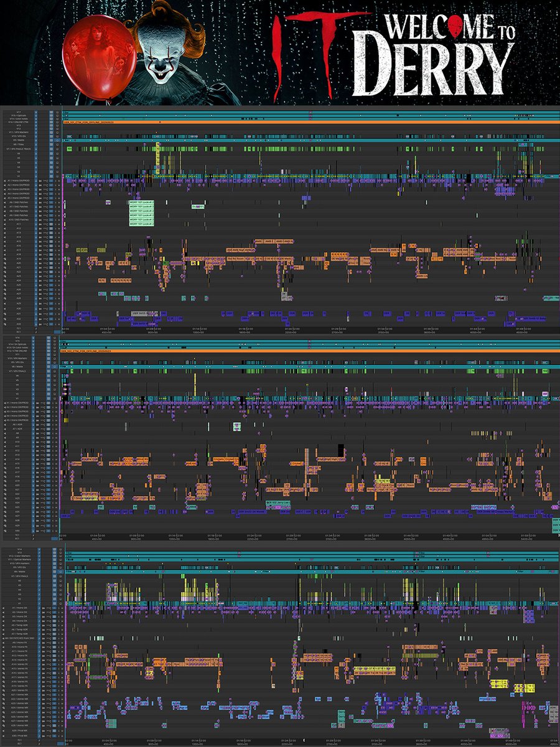Toggle sync lock on "V10 / VFX IDs" track
The image size is (560, 747).
tap(36, 136)
